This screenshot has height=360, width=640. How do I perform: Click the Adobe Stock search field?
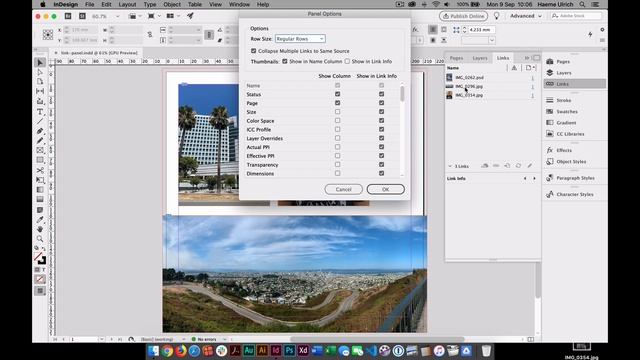pyautogui.click(x=576, y=16)
